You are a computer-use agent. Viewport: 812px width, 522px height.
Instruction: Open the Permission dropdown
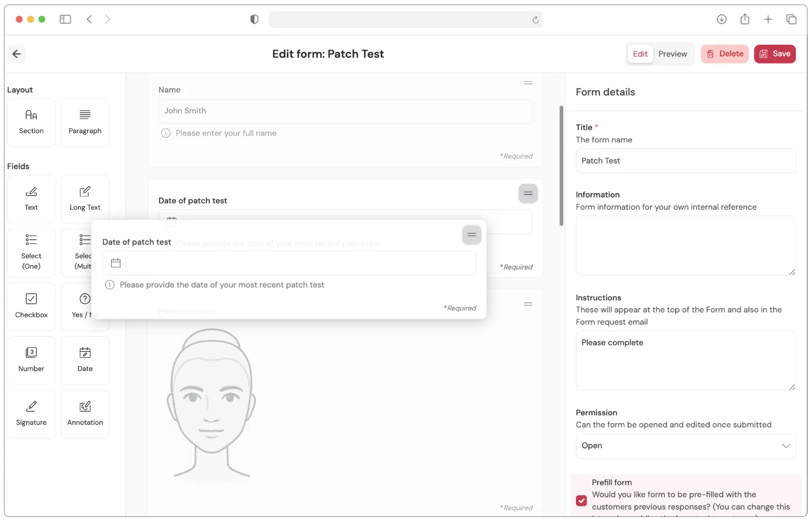coord(685,446)
